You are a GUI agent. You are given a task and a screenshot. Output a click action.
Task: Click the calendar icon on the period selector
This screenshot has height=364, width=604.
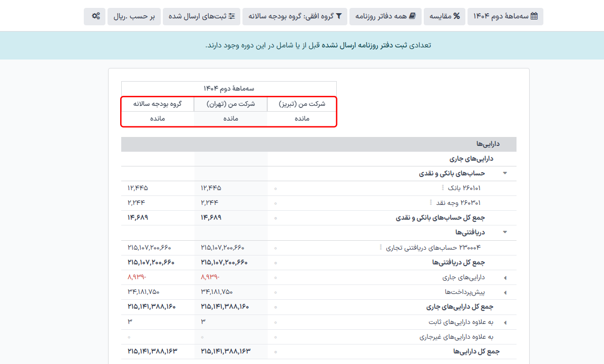[x=534, y=16]
